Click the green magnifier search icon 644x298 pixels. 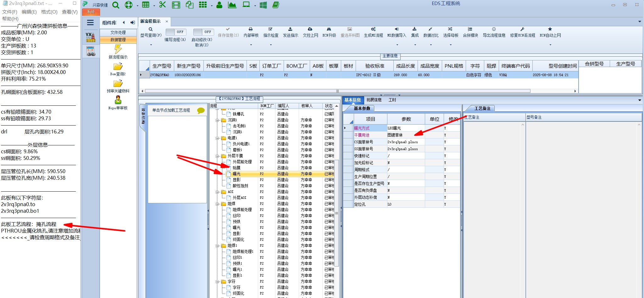pos(116,5)
